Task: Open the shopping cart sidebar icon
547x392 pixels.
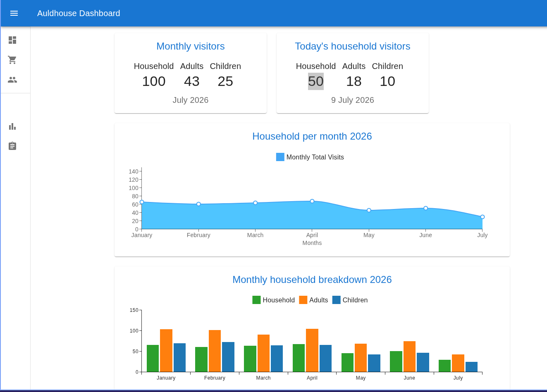Action: [x=12, y=60]
